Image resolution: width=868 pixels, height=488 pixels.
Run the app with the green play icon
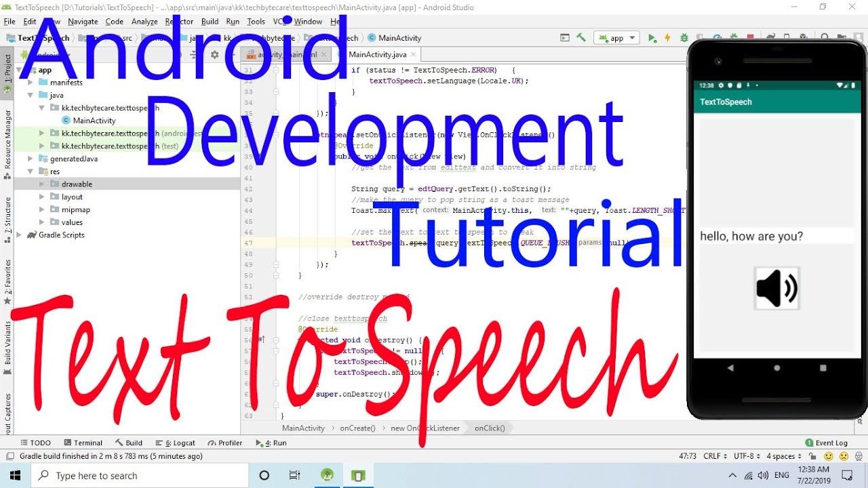(652, 38)
